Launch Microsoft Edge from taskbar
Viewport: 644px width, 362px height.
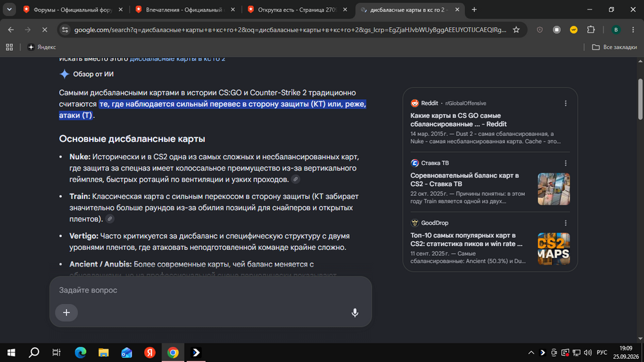pos(80,352)
